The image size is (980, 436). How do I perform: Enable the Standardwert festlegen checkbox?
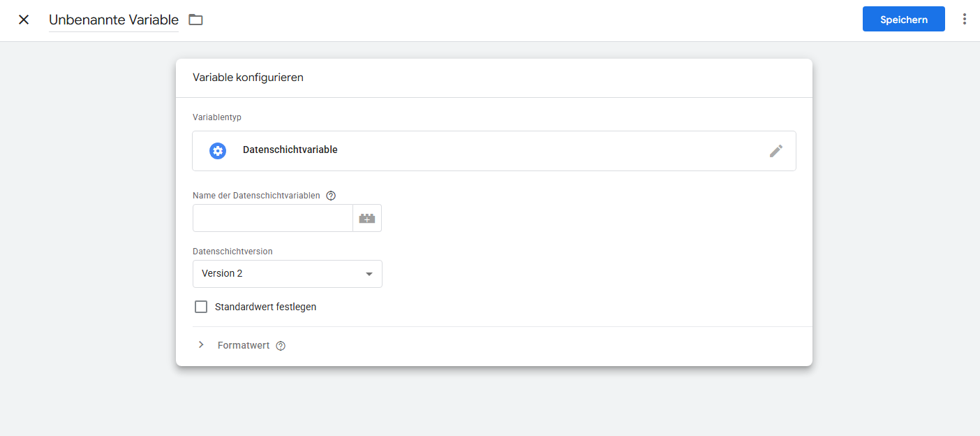coord(201,307)
